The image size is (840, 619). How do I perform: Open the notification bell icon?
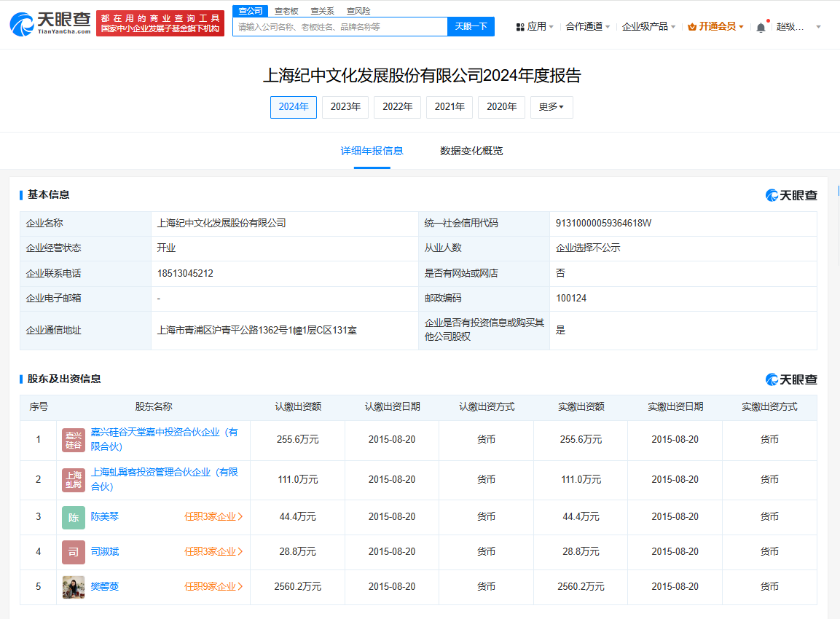coord(761,28)
